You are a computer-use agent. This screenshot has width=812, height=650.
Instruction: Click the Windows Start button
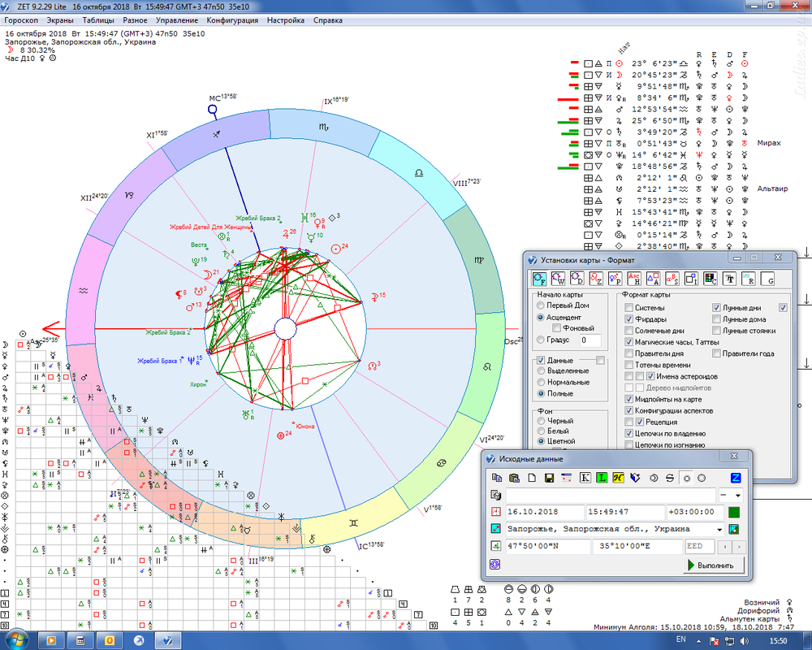point(15,640)
